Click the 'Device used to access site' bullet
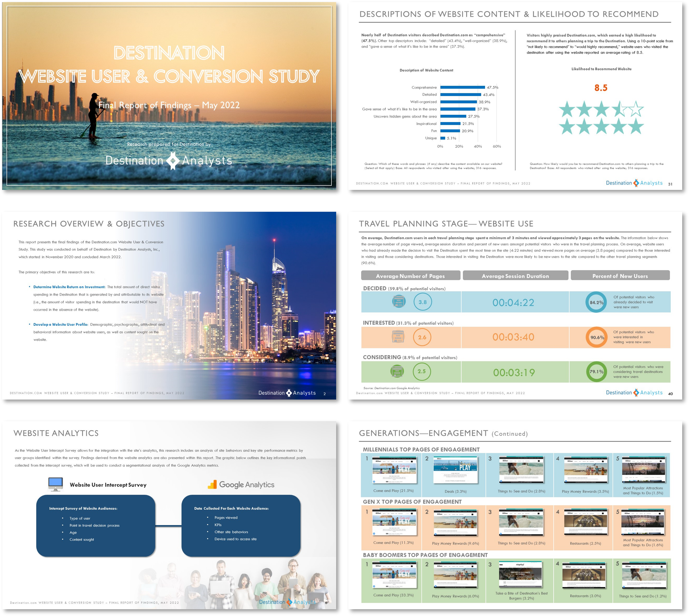Viewport: 689px width, 616px height. coord(235,539)
